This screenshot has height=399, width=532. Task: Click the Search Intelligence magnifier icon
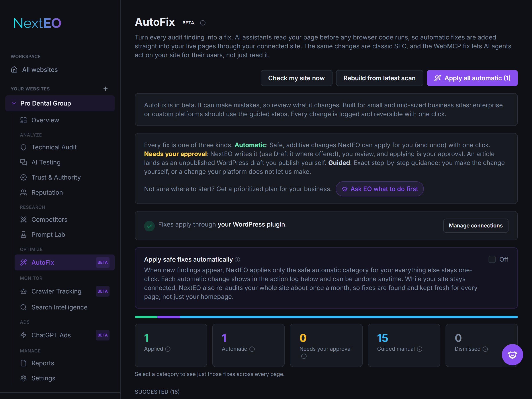point(23,307)
